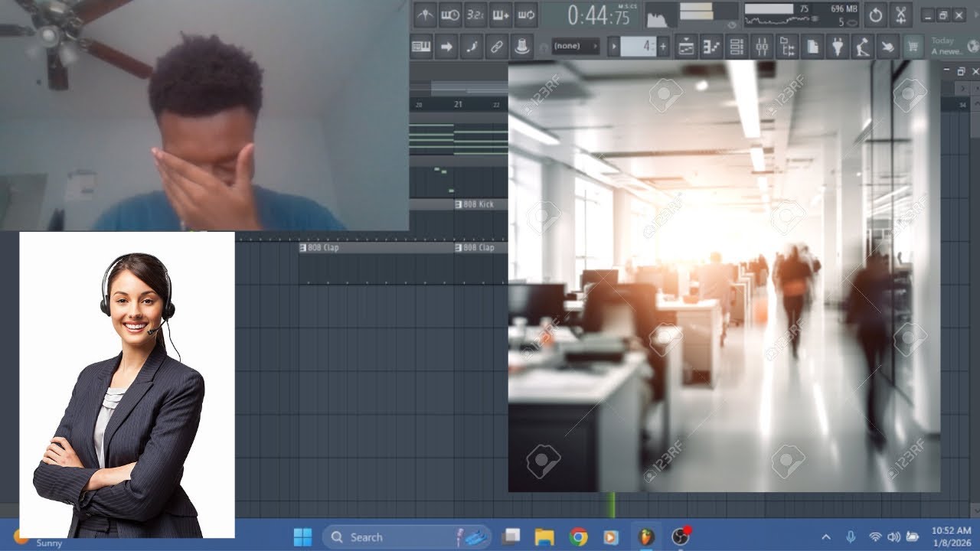Screen dimensions: 980x551
Task: Click the CPU and memory usage panel
Action: (802, 15)
